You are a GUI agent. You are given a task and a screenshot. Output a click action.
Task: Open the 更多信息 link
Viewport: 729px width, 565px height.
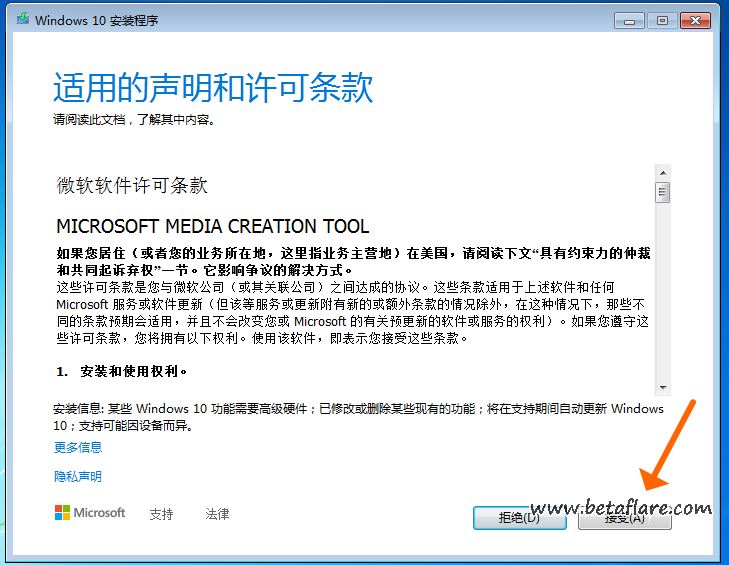(x=78, y=448)
